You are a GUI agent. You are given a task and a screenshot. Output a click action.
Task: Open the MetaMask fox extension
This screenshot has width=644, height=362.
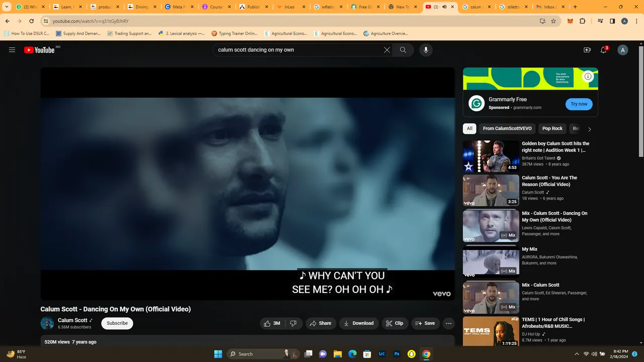570,21
